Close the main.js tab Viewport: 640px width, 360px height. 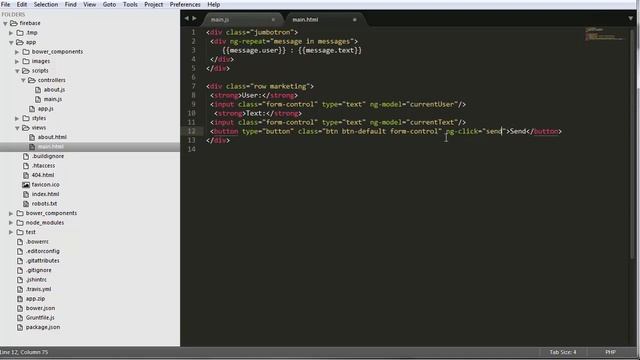point(273,20)
